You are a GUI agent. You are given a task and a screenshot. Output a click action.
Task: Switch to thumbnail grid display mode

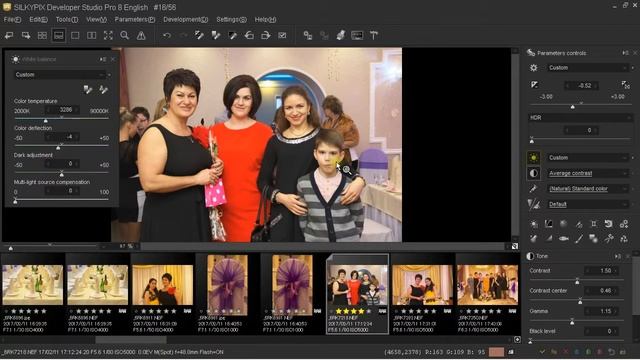(42, 36)
